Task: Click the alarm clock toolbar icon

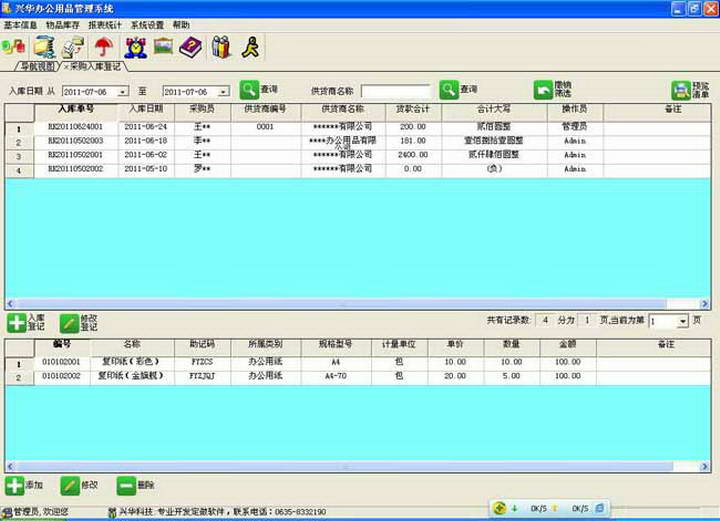Action: coord(134,46)
